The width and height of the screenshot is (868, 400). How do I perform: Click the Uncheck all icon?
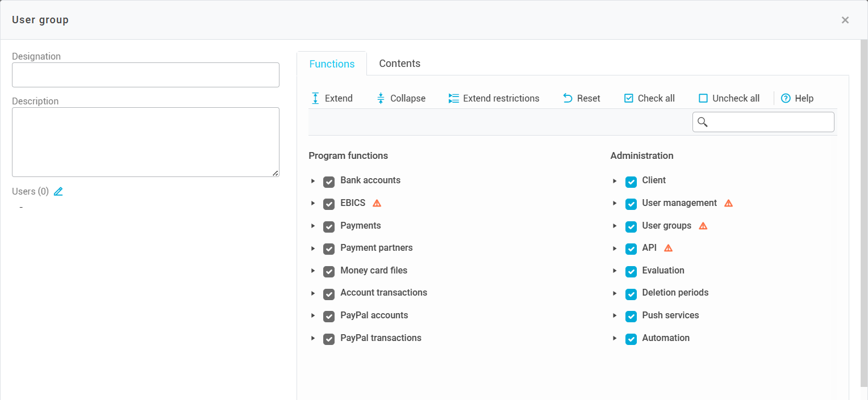pos(703,98)
